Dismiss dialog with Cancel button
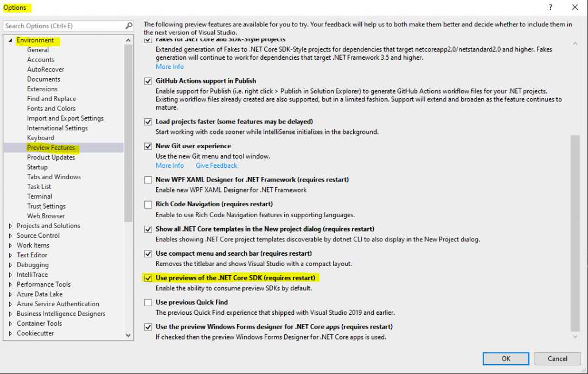Viewport: 588px width, 374px height. tap(557, 358)
